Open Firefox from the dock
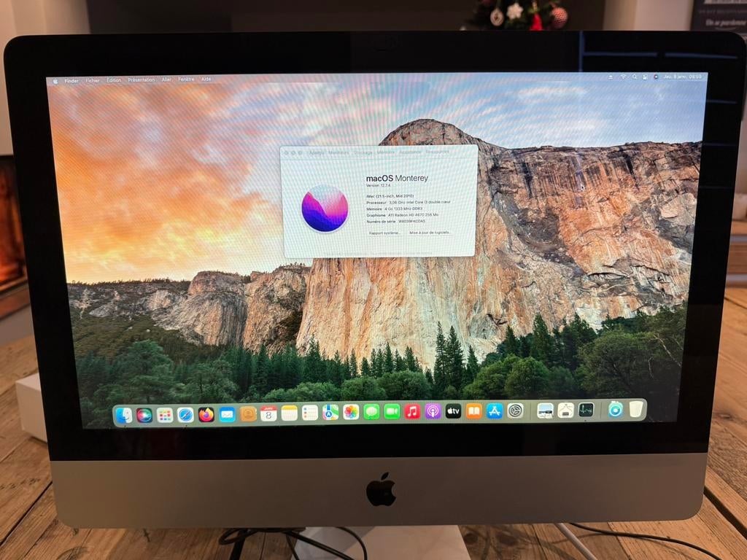The image size is (747, 560). click(x=206, y=414)
